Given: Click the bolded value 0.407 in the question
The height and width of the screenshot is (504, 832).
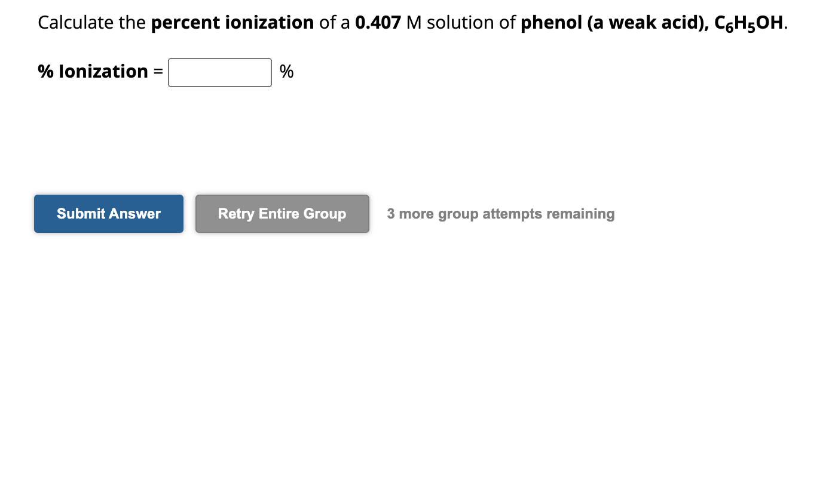Looking at the screenshot, I should tap(378, 22).
